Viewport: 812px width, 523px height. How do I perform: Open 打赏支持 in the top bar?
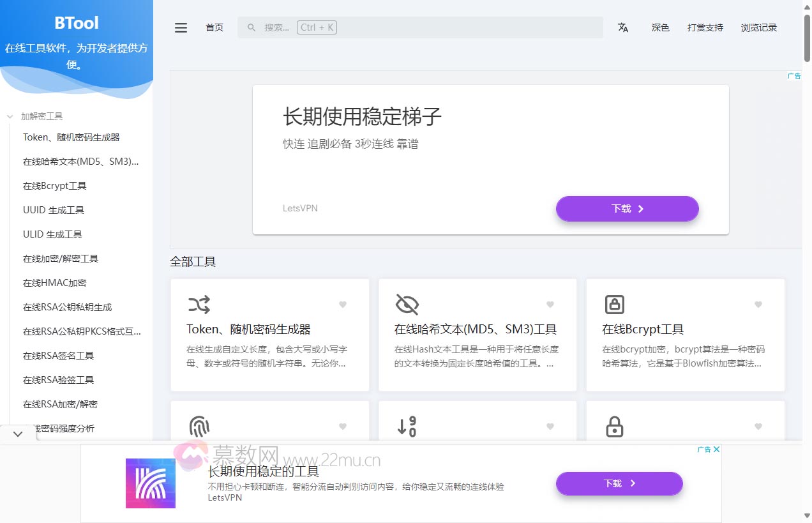click(x=705, y=27)
